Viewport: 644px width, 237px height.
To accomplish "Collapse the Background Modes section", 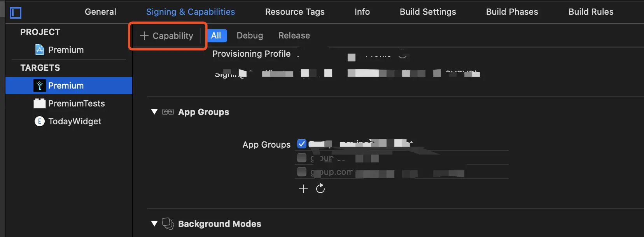I will pos(154,223).
